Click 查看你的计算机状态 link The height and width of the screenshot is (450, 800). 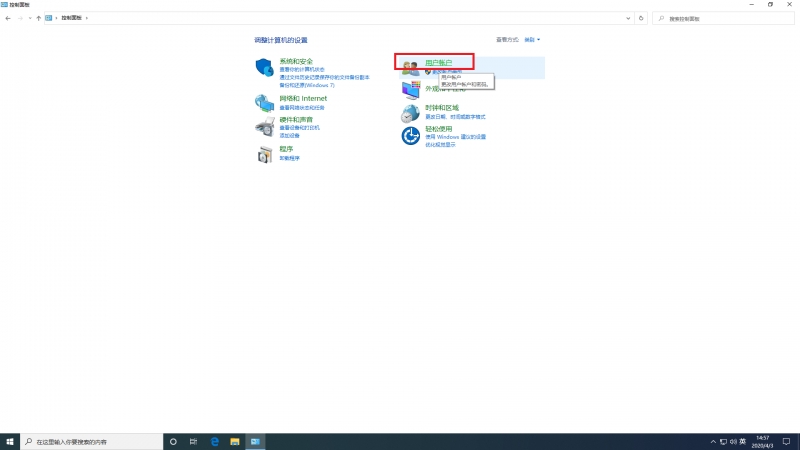[x=302, y=69]
